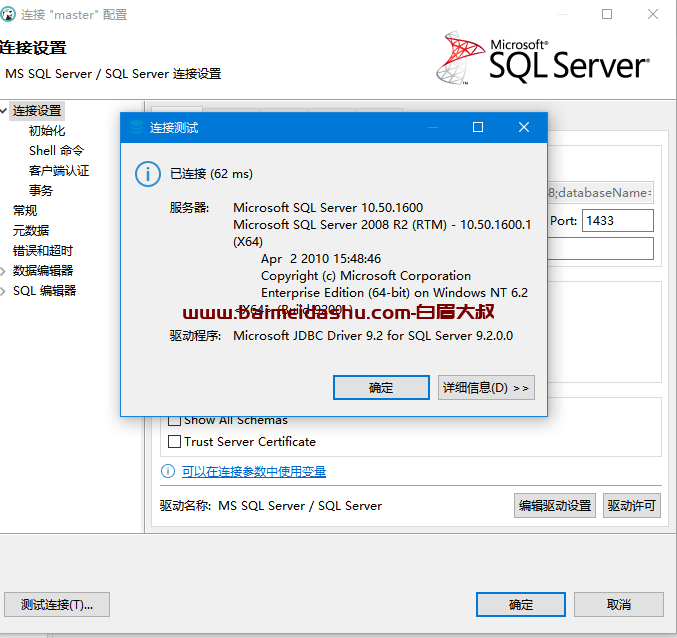Open the 可以在连接参数中使用变量 link
The image size is (677, 638).
coord(254,471)
